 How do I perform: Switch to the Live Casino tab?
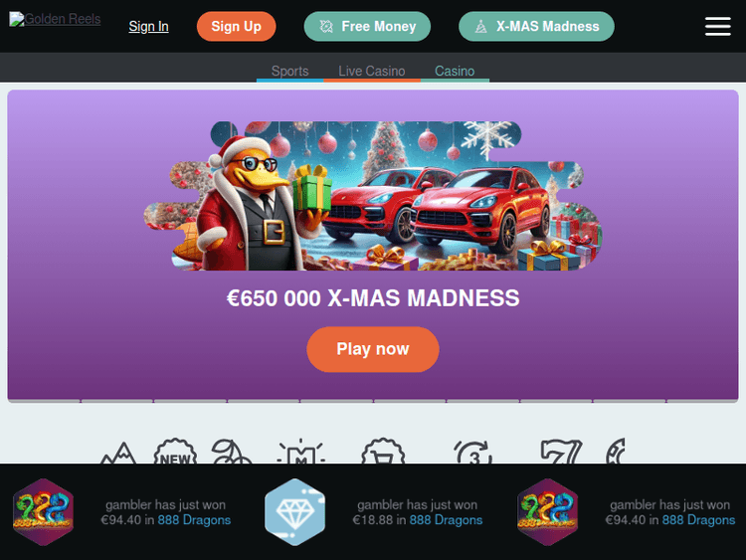click(372, 71)
